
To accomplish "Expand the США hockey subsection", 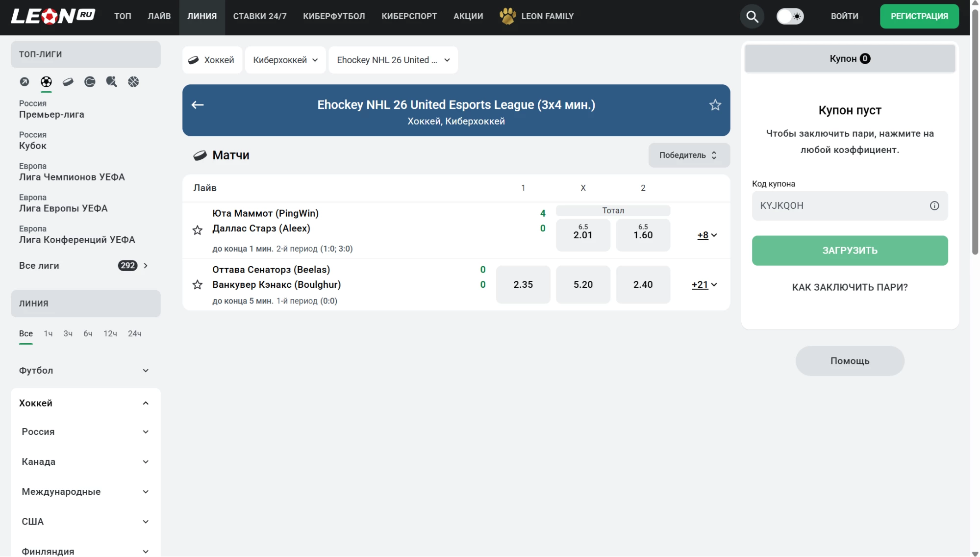I will point(85,522).
